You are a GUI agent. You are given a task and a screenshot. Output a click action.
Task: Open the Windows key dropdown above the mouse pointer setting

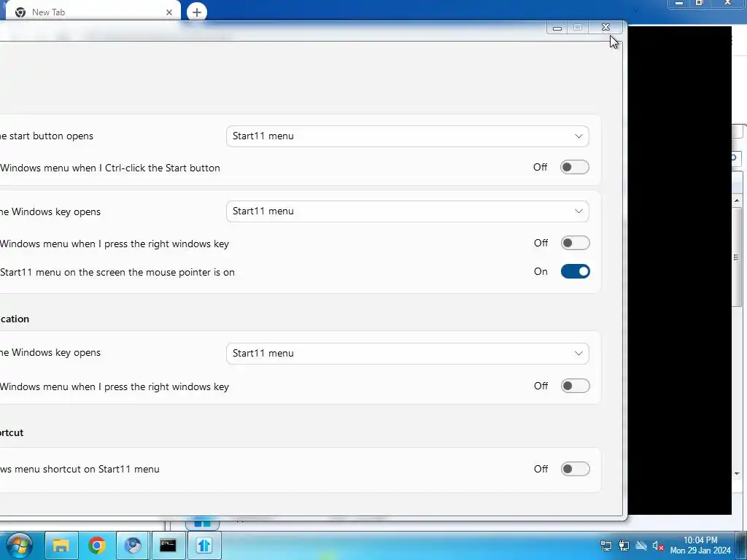[407, 211]
